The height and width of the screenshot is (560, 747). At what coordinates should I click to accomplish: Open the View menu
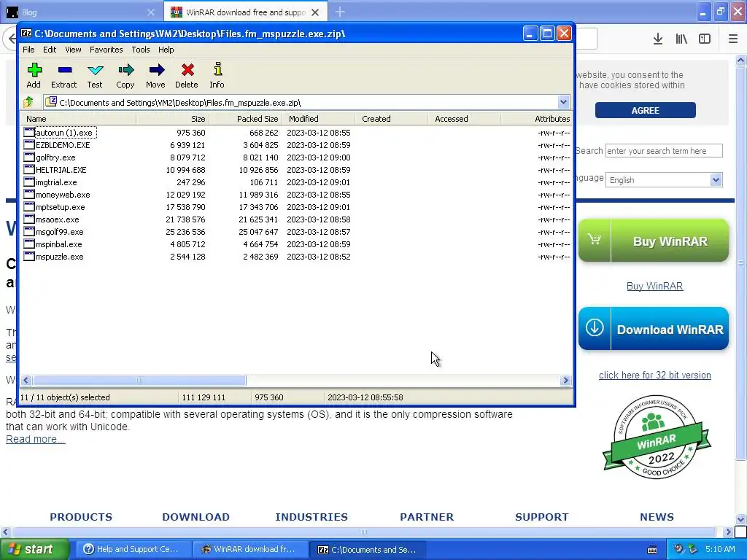tap(73, 50)
